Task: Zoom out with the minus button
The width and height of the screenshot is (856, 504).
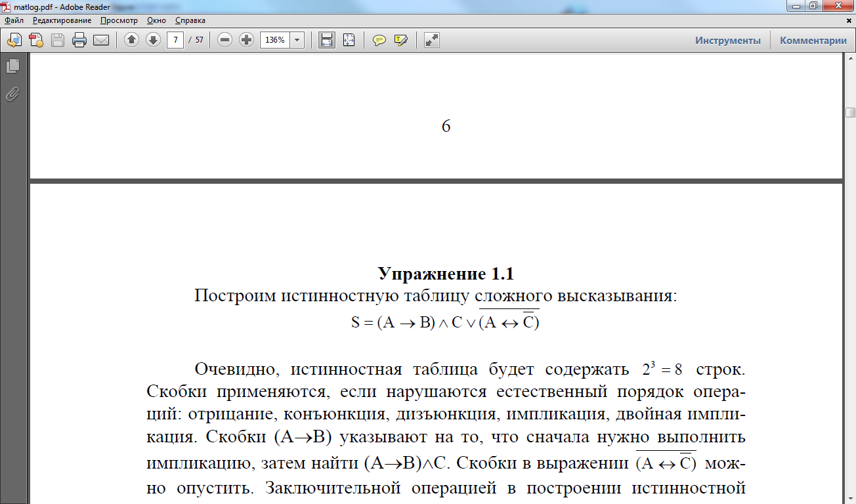Action: pos(225,40)
